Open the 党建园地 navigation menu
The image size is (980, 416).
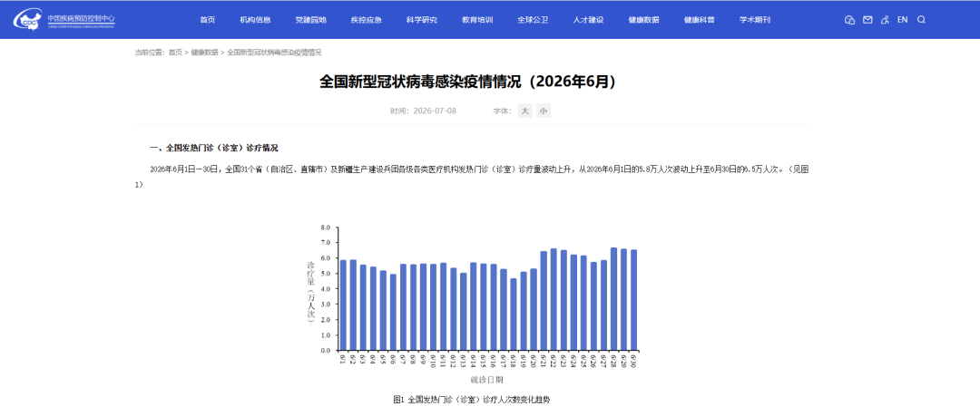[x=310, y=20]
